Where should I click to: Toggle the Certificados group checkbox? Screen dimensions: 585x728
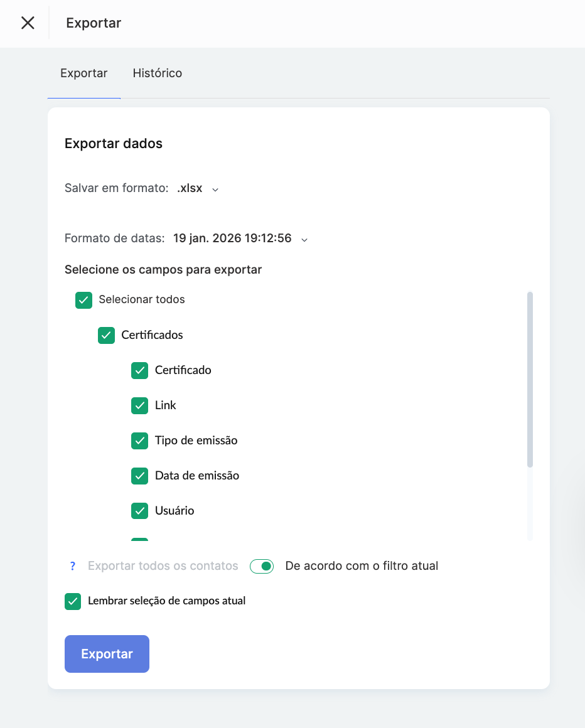click(107, 335)
